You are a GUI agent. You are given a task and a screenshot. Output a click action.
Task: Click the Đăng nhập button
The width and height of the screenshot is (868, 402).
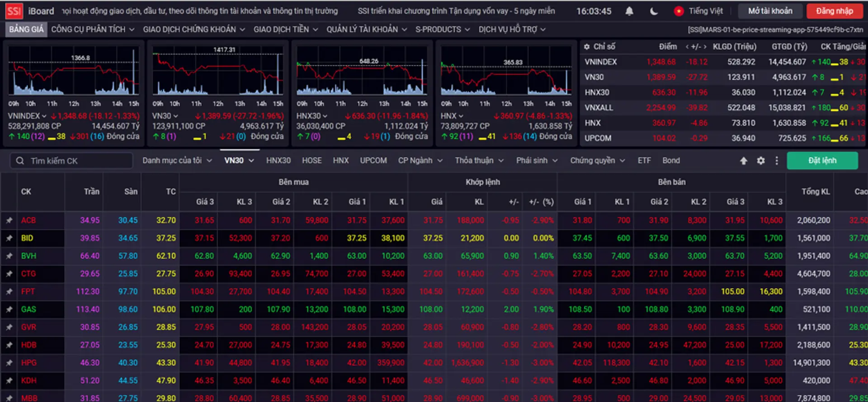(835, 11)
